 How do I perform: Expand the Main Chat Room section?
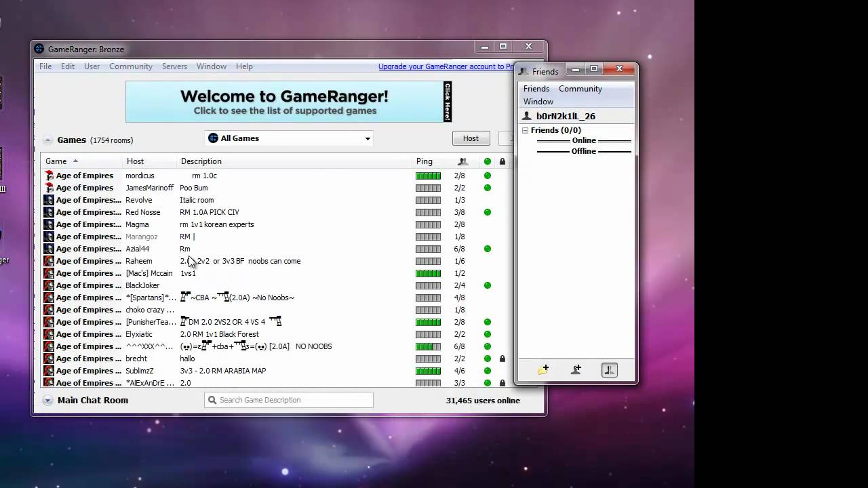47,401
